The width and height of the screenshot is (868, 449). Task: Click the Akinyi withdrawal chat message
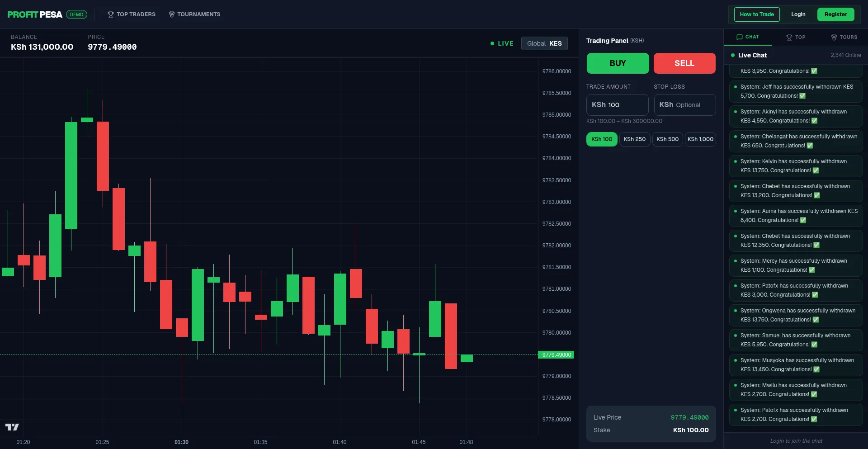click(796, 116)
